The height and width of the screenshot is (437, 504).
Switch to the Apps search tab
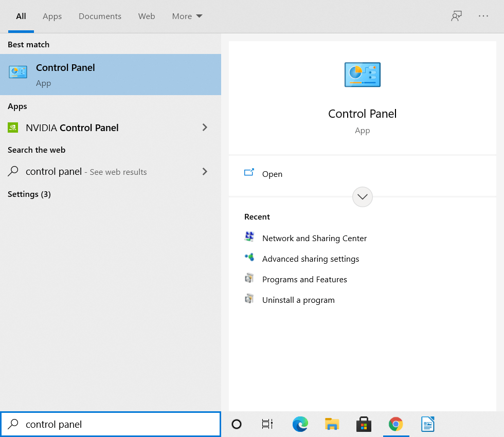[x=52, y=16]
